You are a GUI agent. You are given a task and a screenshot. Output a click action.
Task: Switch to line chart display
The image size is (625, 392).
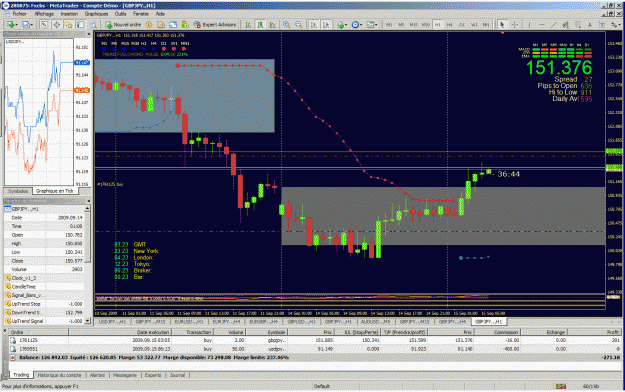click(x=272, y=25)
